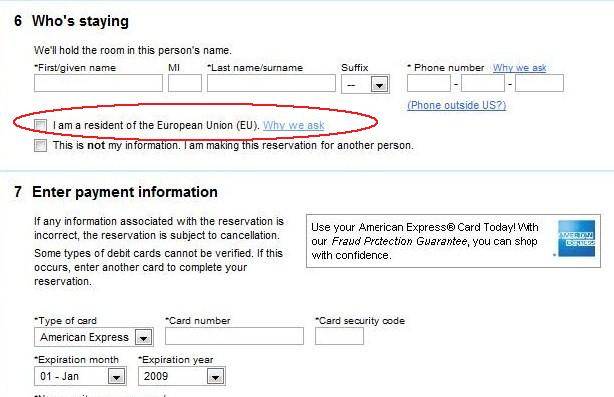Click the Why we ask link beside Phone number
This screenshot has width=614, height=397.
coord(519,68)
